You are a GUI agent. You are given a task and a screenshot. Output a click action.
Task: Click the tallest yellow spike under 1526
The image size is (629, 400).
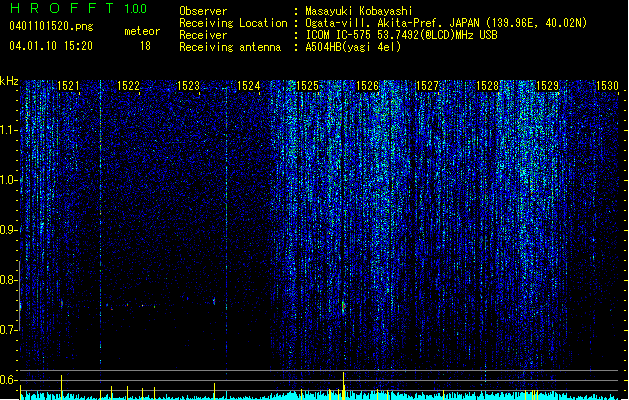(343, 386)
